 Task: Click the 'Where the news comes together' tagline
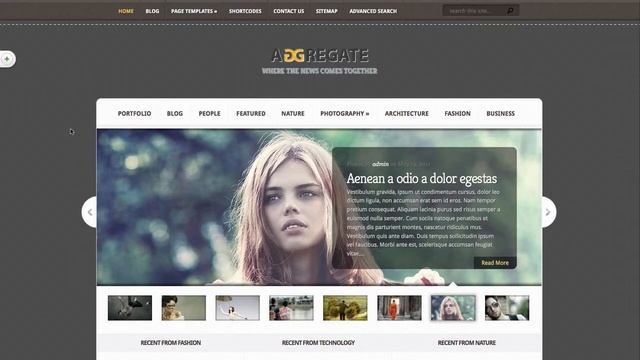coord(320,71)
